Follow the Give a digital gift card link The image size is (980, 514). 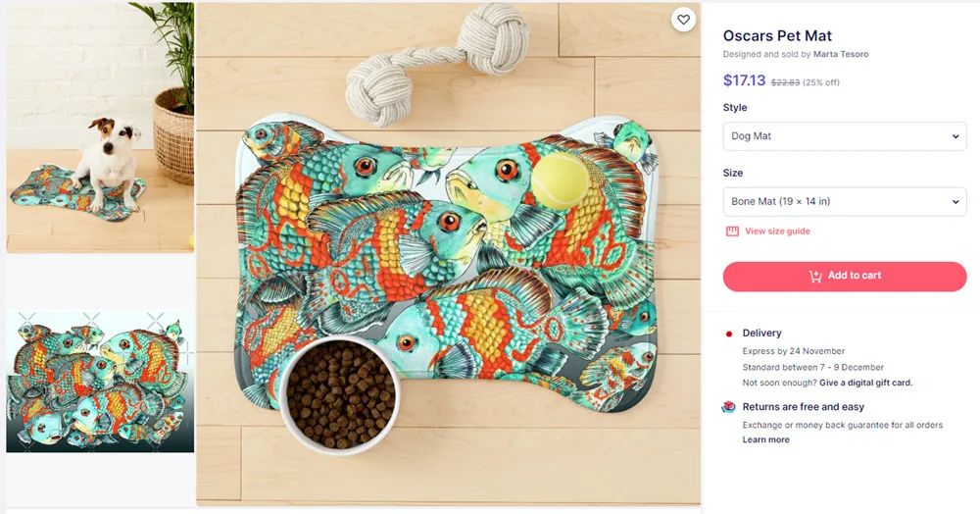[865, 383]
